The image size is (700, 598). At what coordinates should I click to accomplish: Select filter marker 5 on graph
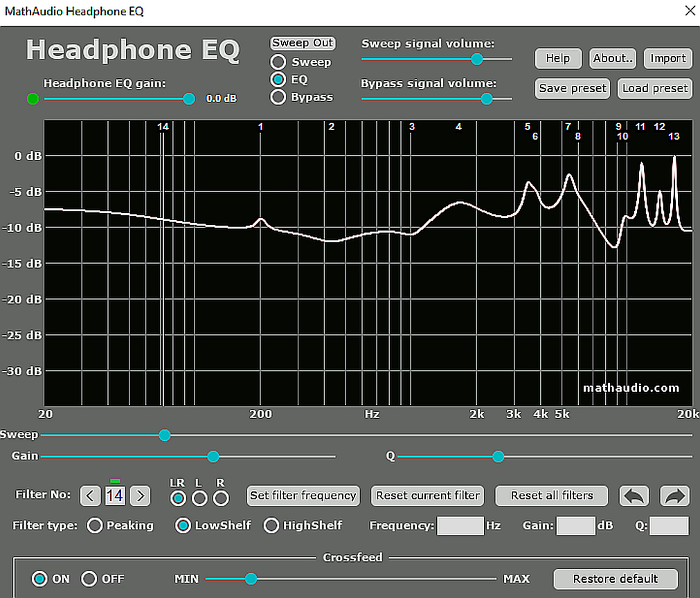[x=528, y=127]
